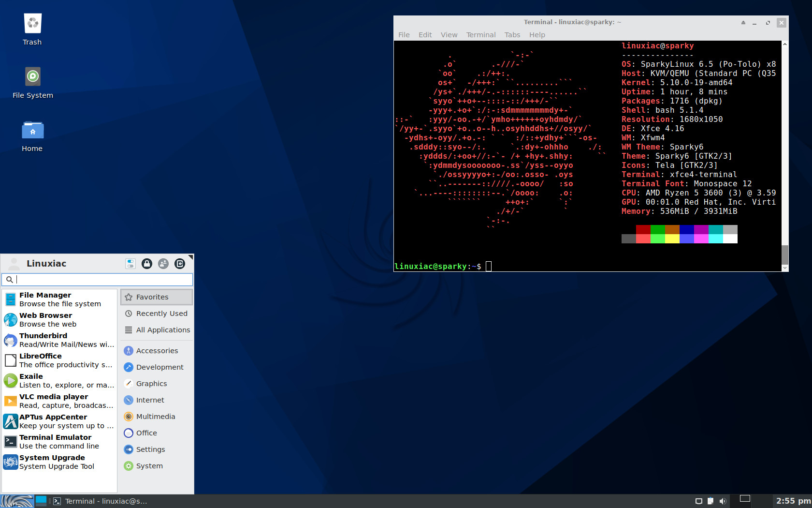
Task: Click the menu search field
Action: tap(97, 279)
